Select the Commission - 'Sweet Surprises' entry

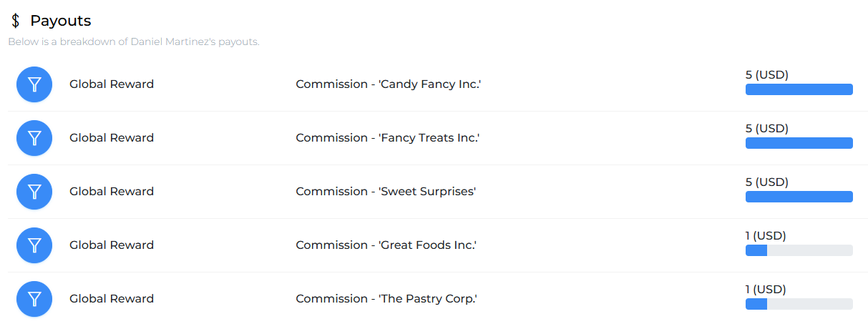tap(386, 192)
